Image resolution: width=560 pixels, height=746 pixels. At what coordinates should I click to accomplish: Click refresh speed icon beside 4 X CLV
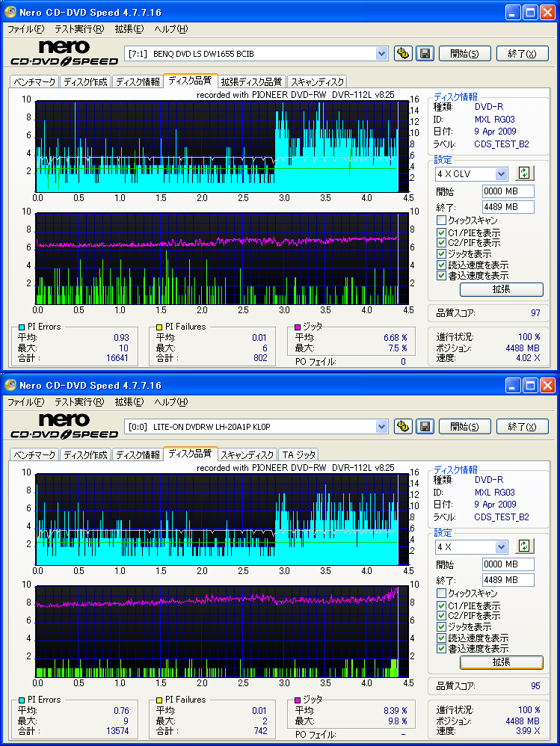click(524, 173)
